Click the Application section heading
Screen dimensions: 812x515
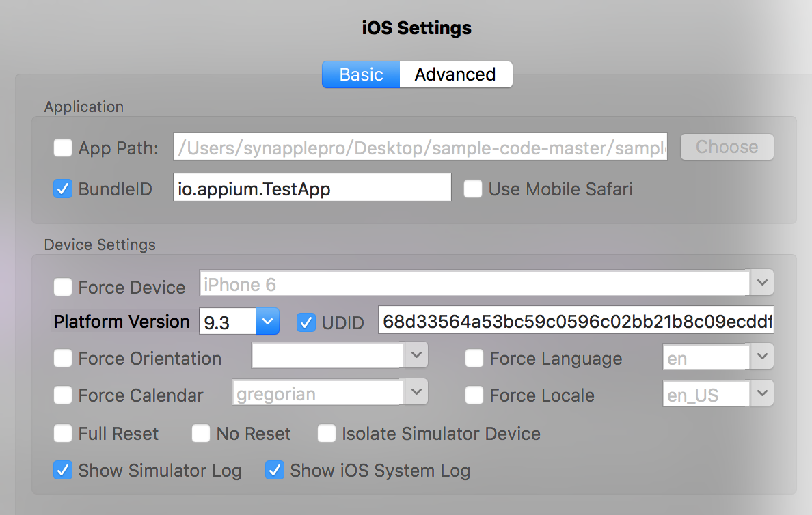[84, 107]
